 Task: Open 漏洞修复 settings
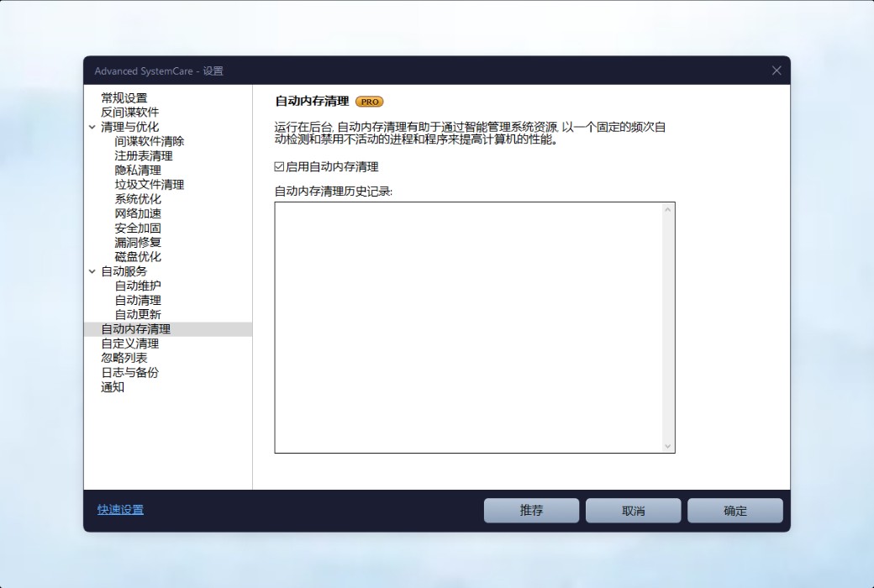tap(138, 243)
